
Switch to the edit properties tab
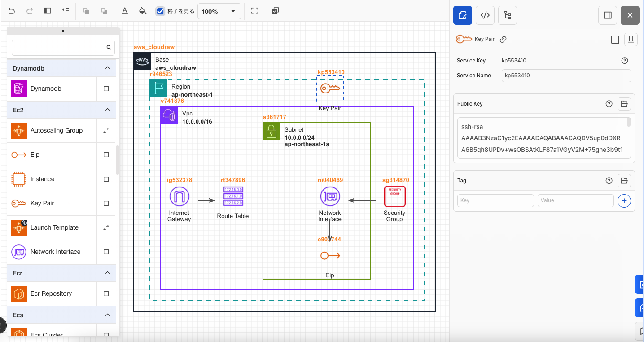[x=462, y=15]
